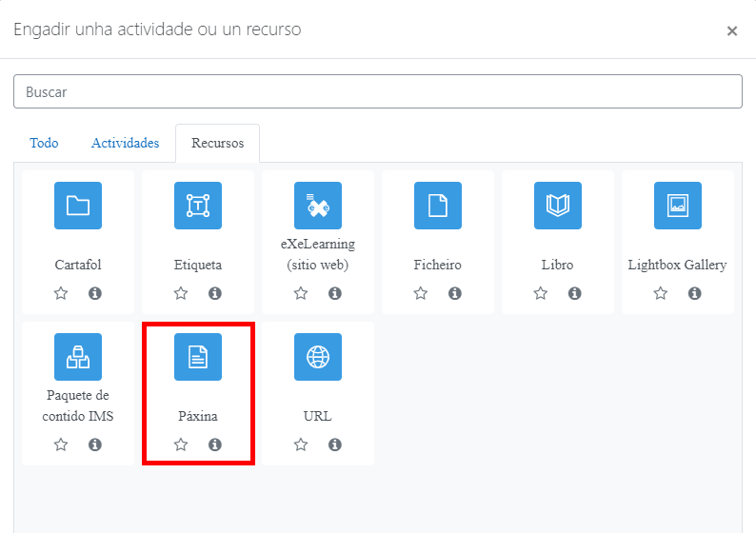Screen dimensions: 756x533
Task: Choose the Etiqueta resource icon
Action: coord(198,206)
